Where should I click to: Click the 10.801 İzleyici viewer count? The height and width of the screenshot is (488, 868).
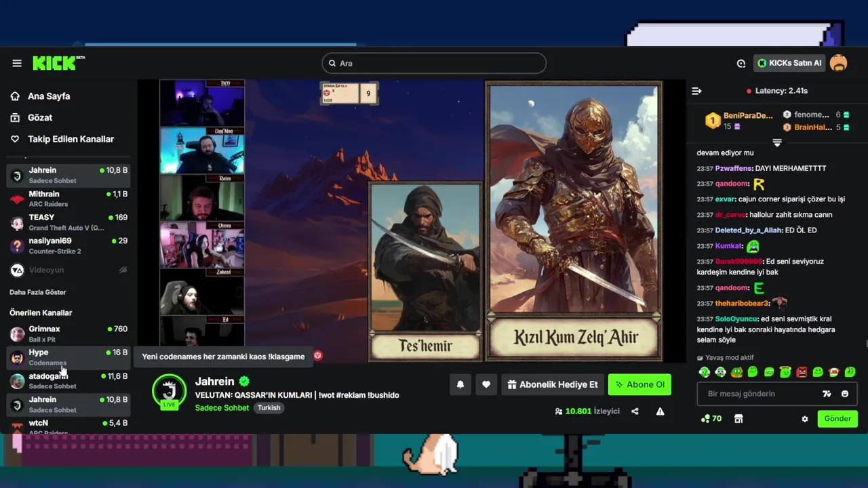tap(587, 411)
